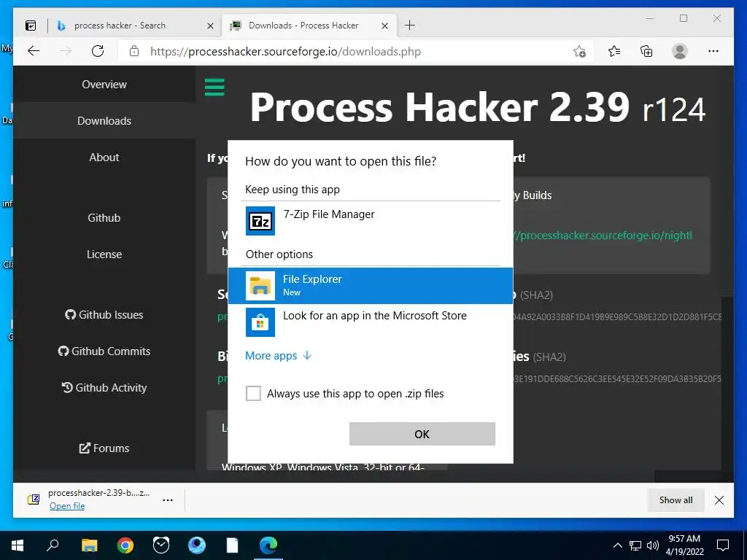Screen dimensions: 747x560
Task: Add page to favorites star-plus icon
Action: (x=579, y=51)
